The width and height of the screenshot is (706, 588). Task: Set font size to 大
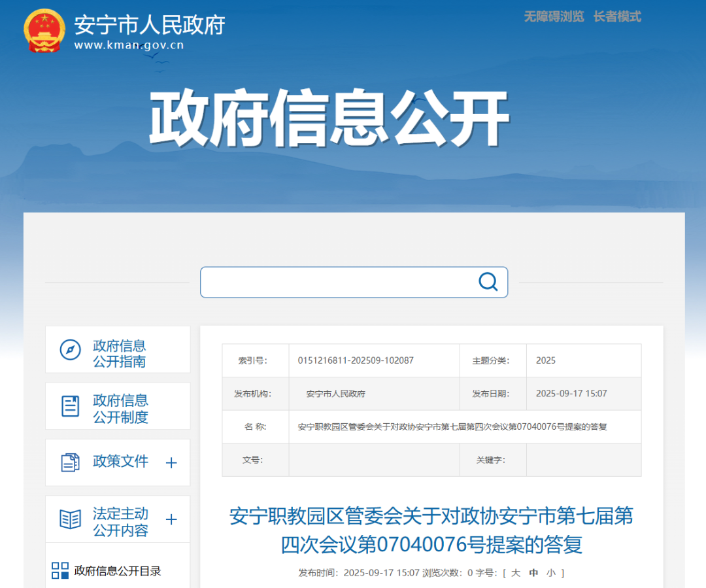pos(516,573)
